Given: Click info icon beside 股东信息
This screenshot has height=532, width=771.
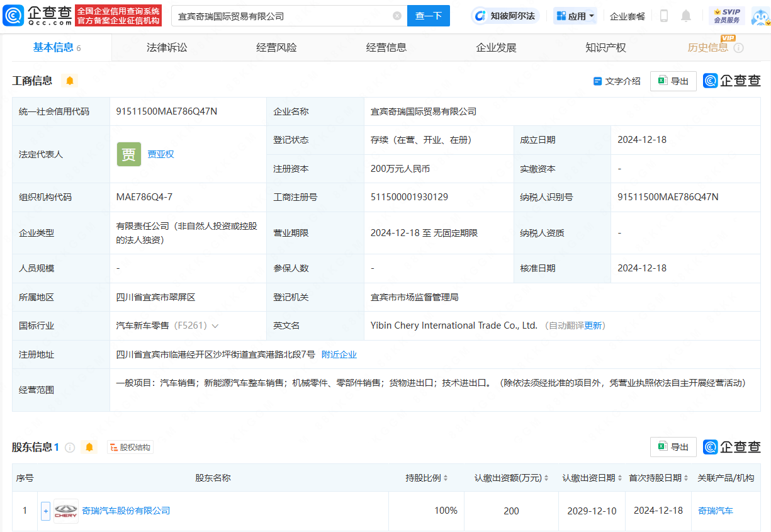Looking at the screenshot, I should [x=70, y=448].
